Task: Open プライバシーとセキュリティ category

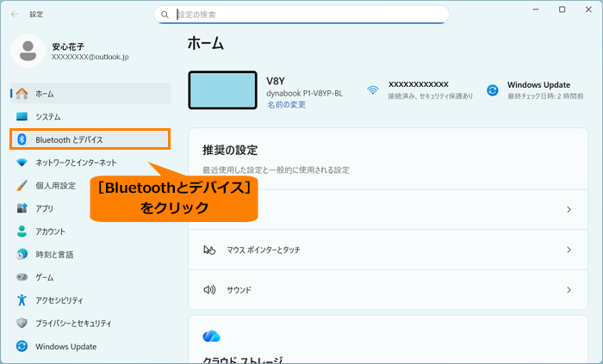Action: (90, 324)
